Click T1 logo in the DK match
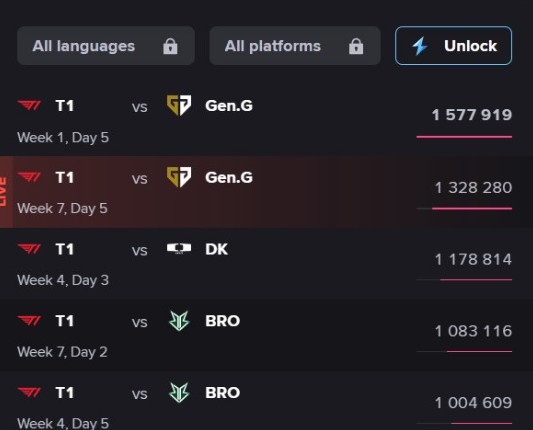Viewport: 533px width, 430px height. (29, 249)
